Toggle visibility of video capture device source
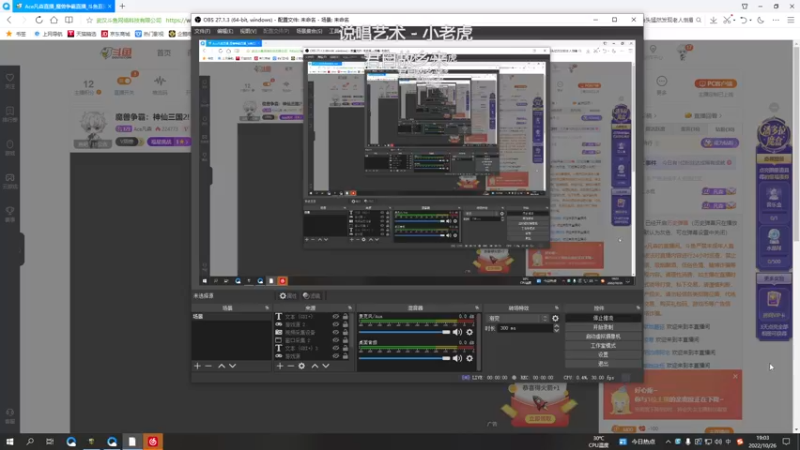The image size is (800, 450). (335, 332)
